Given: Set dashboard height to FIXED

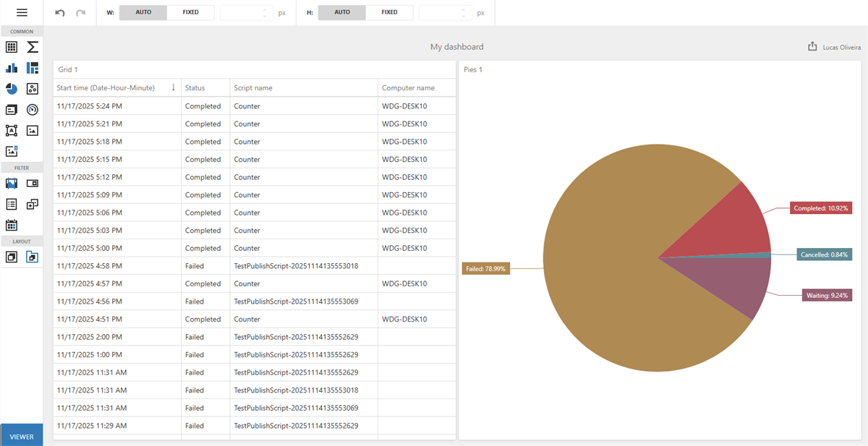Looking at the screenshot, I should (x=389, y=12).
